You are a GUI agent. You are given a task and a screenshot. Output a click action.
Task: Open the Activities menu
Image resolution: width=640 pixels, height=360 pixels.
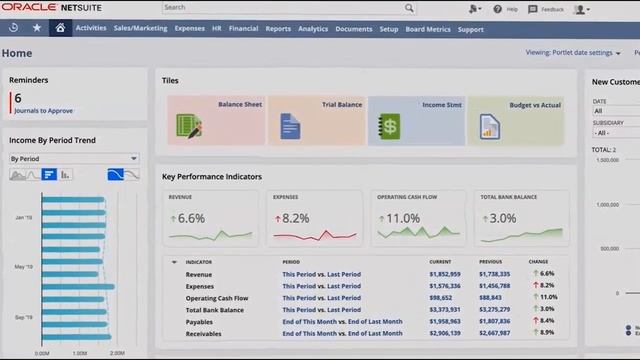coord(91,28)
